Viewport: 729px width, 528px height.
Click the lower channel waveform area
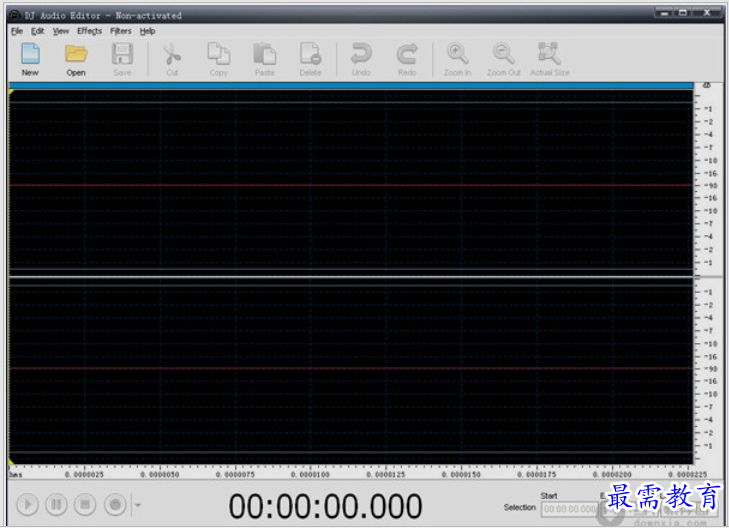[x=351, y=371]
